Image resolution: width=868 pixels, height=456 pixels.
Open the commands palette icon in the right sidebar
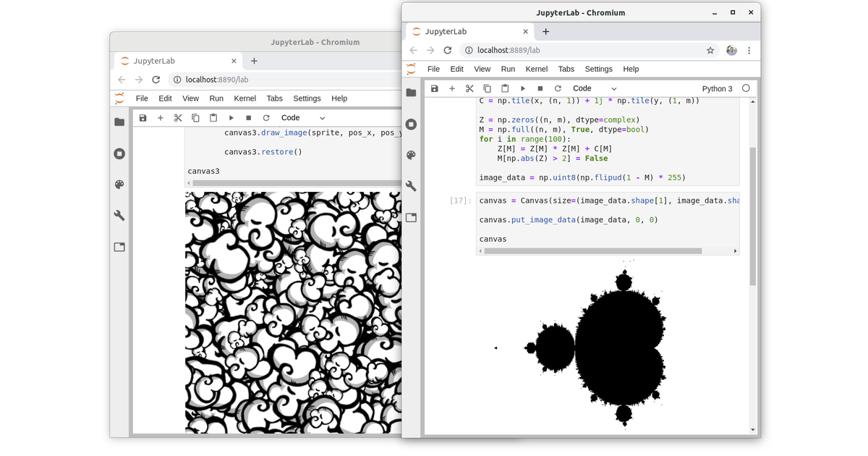point(411,155)
